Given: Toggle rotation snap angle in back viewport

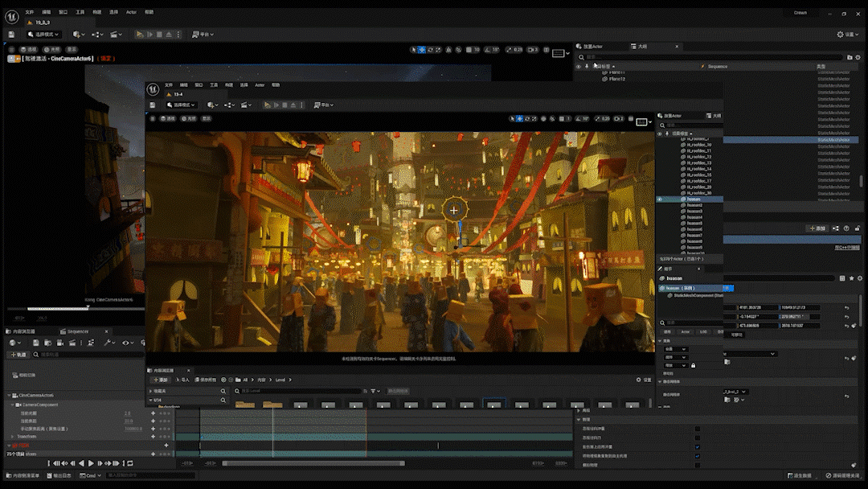Looking at the screenshot, I should click(489, 50).
